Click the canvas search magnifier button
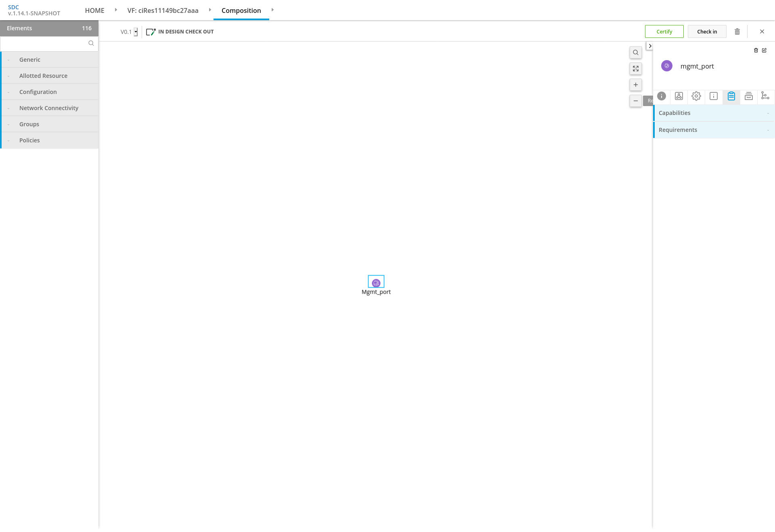775x532 pixels. pyautogui.click(x=635, y=52)
